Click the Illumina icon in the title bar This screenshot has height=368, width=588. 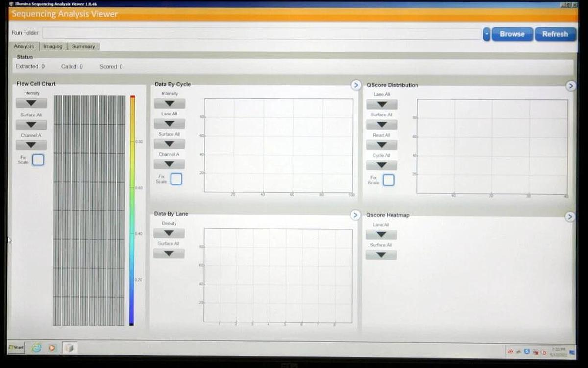click(12, 4)
